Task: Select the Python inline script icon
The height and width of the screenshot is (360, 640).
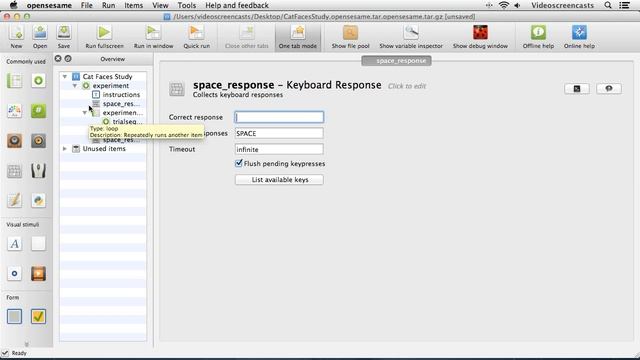Action: pyautogui.click(x=38, y=200)
